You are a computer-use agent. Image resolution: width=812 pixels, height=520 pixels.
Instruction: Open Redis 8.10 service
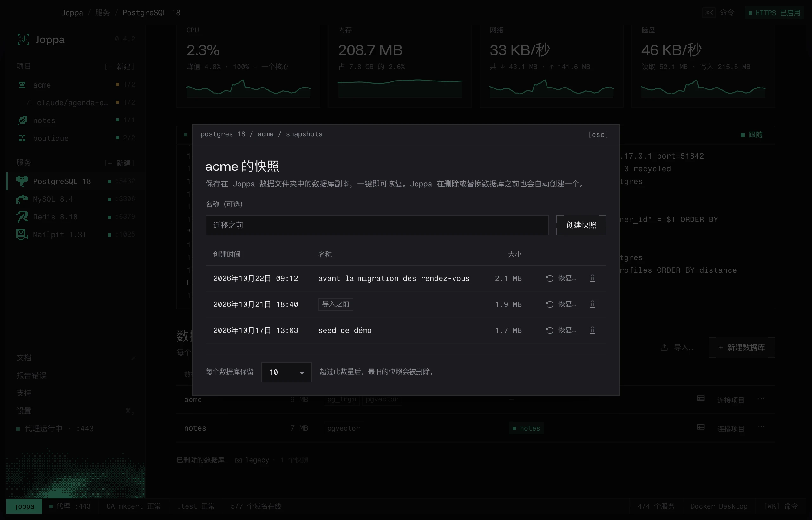(76, 217)
